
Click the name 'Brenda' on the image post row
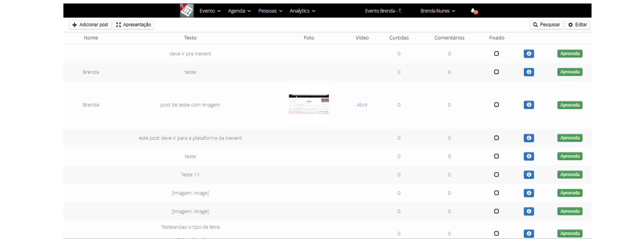pyautogui.click(x=91, y=105)
